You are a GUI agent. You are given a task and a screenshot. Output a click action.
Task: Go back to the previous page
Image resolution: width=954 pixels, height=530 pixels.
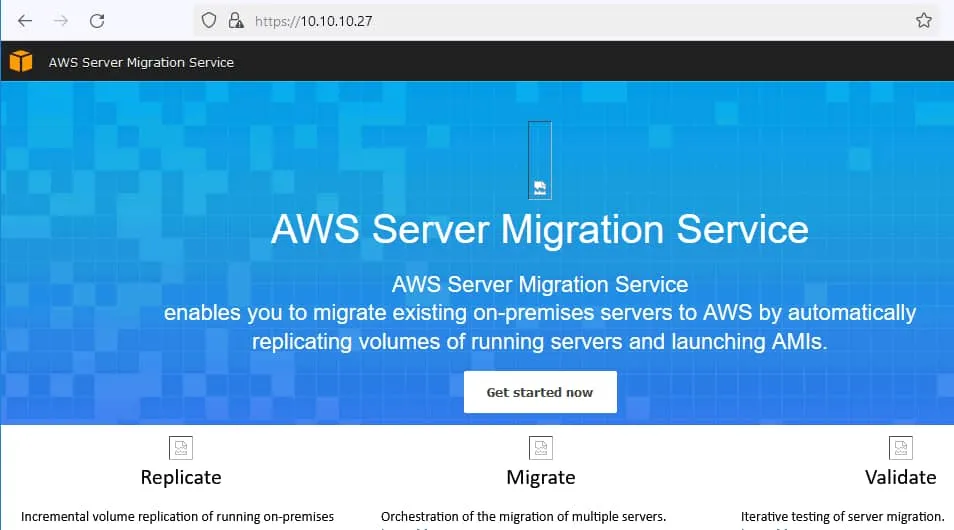[26, 20]
